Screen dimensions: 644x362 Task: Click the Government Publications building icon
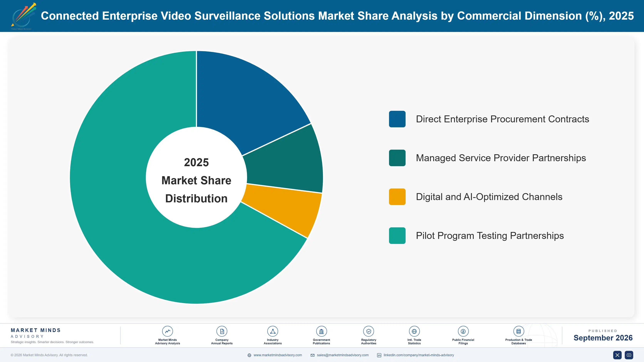321,331
